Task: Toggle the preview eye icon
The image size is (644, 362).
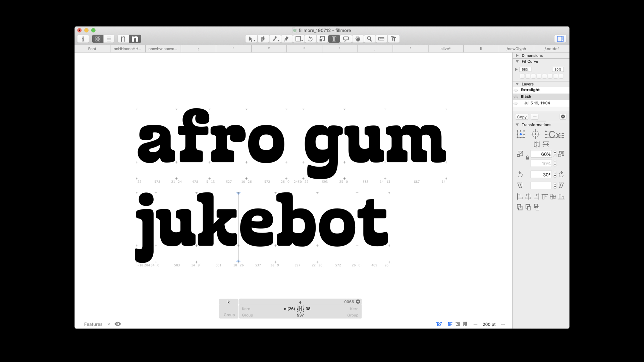Action: (118, 324)
